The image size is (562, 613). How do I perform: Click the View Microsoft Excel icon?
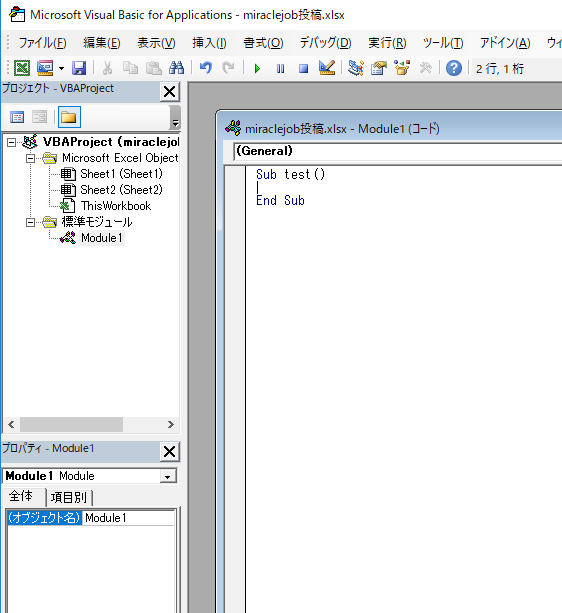[22, 68]
